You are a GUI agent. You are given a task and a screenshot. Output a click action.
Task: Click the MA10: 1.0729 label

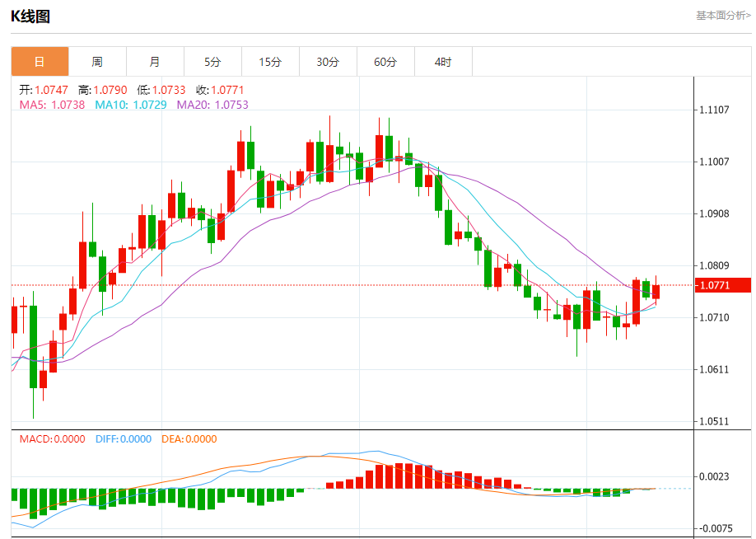pyautogui.click(x=131, y=105)
